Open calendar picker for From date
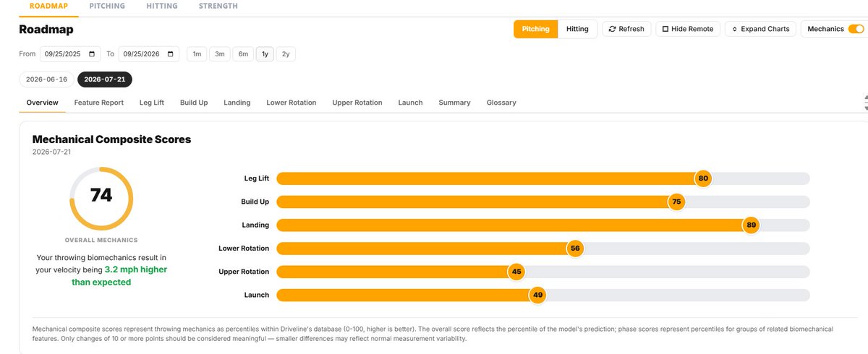Image resolution: width=868 pixels, height=354 pixels. click(x=92, y=54)
